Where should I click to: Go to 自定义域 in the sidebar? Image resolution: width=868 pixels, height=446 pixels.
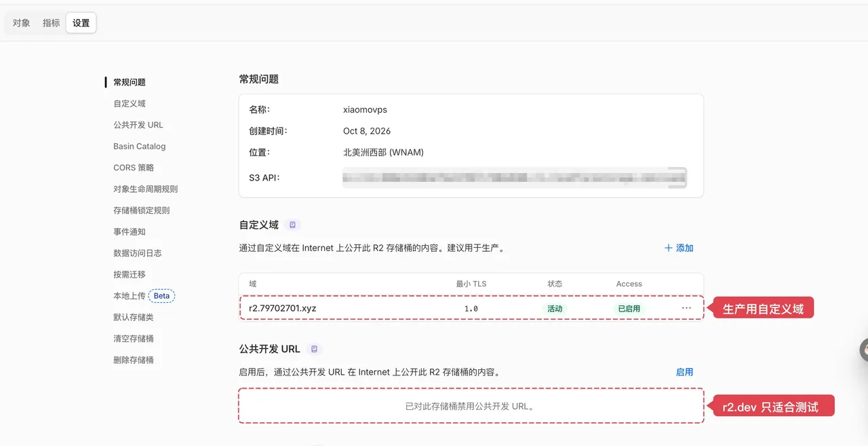(x=130, y=104)
